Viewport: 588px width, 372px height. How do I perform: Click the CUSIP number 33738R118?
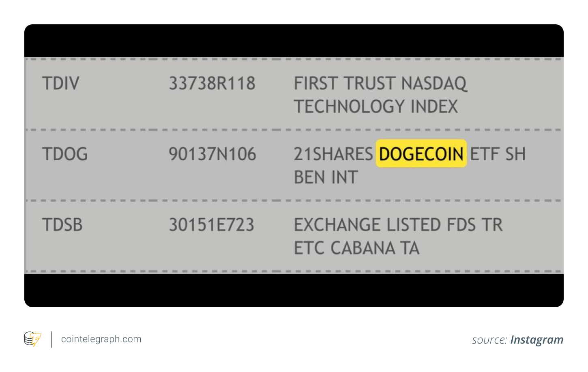point(212,84)
